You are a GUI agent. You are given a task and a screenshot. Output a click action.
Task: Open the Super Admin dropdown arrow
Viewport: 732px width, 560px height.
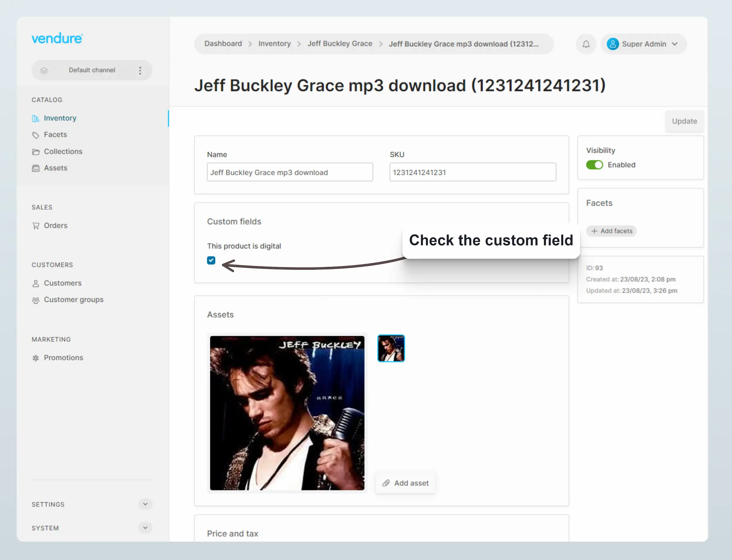tap(675, 44)
